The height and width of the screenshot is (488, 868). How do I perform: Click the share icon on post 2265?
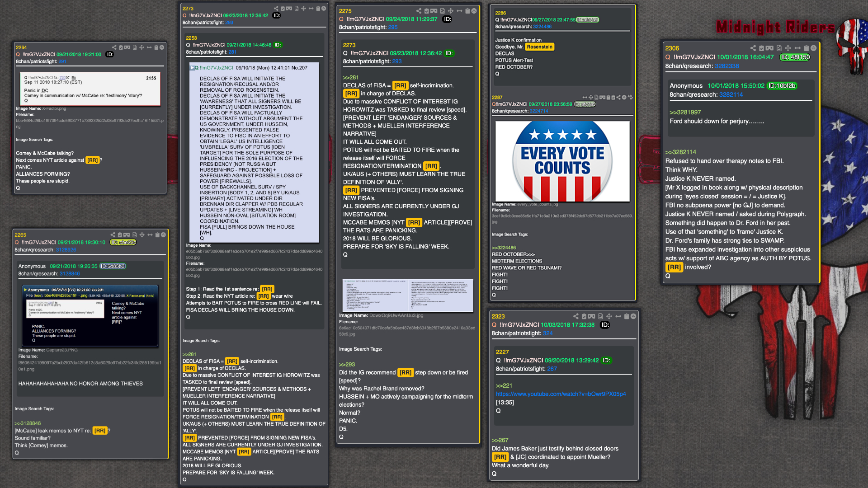click(113, 235)
